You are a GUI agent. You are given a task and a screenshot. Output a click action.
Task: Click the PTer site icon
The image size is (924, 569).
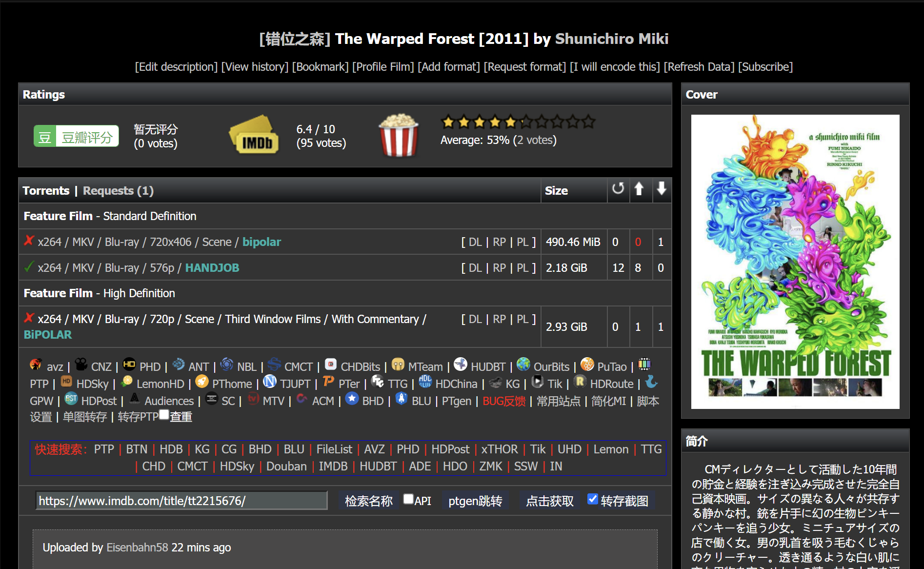(x=329, y=381)
